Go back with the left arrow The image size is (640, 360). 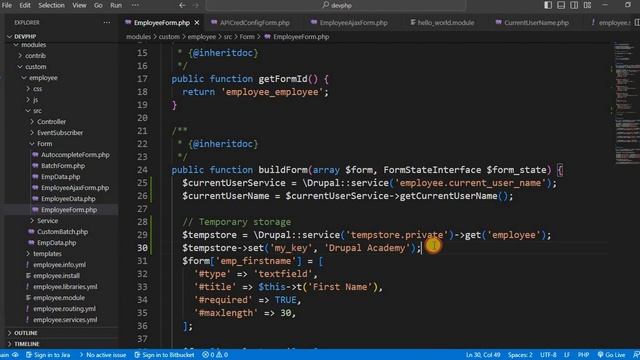[182, 5]
